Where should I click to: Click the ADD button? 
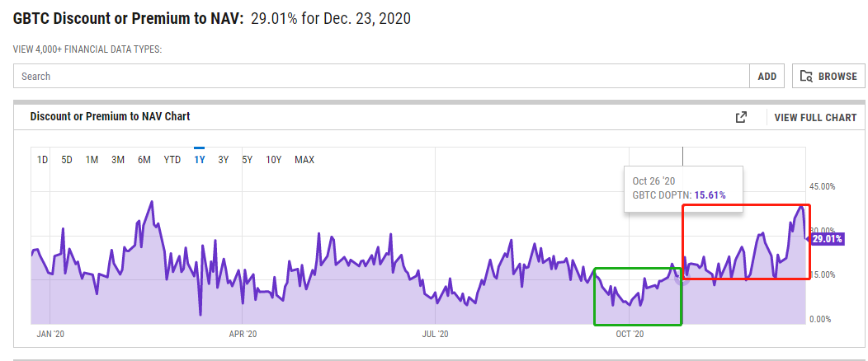pos(767,76)
